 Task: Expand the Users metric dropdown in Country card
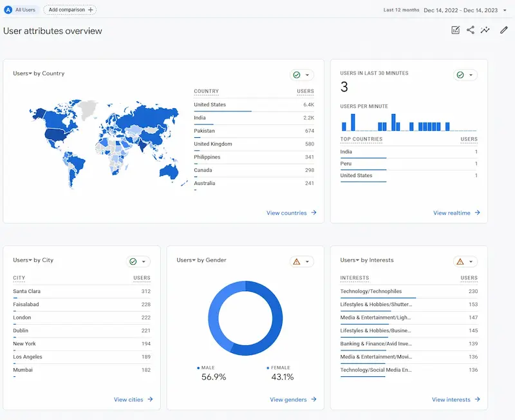(x=30, y=73)
